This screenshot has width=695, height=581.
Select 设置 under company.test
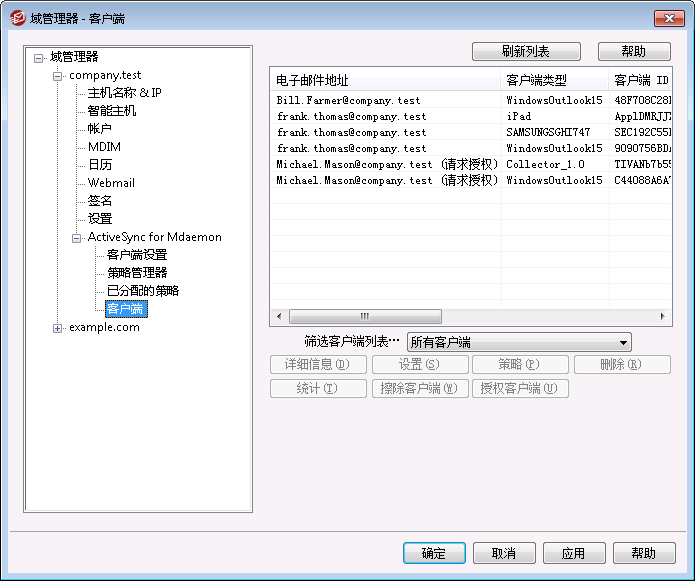100,218
